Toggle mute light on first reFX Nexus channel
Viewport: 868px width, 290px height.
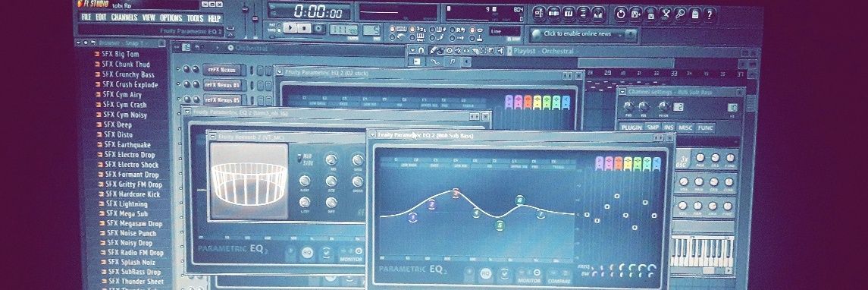point(177,69)
